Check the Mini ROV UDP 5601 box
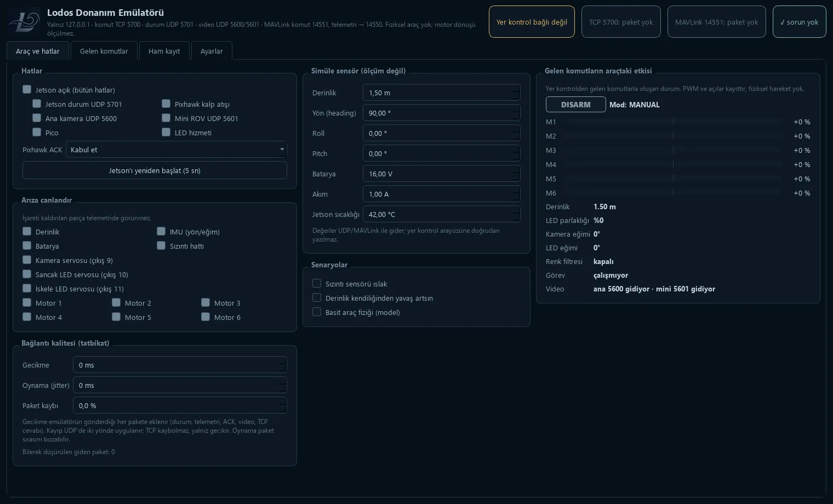This screenshot has height=504, width=833. pos(166,118)
